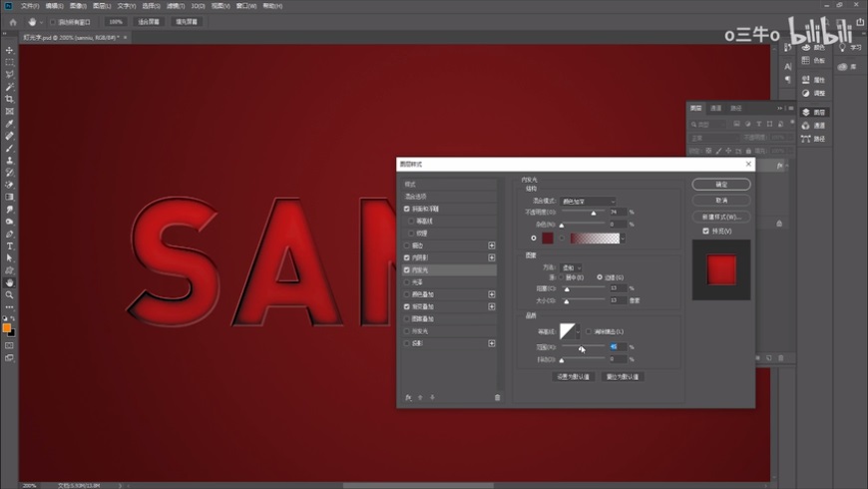Open the 混合模式 blend mode dropdown
The width and height of the screenshot is (868, 489).
pos(588,202)
